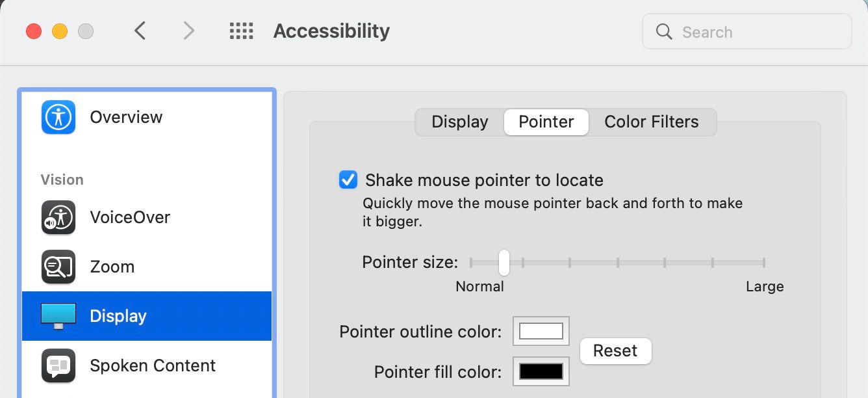Viewport: 868px width, 398px height.
Task: Click the Reset button
Action: click(x=615, y=351)
